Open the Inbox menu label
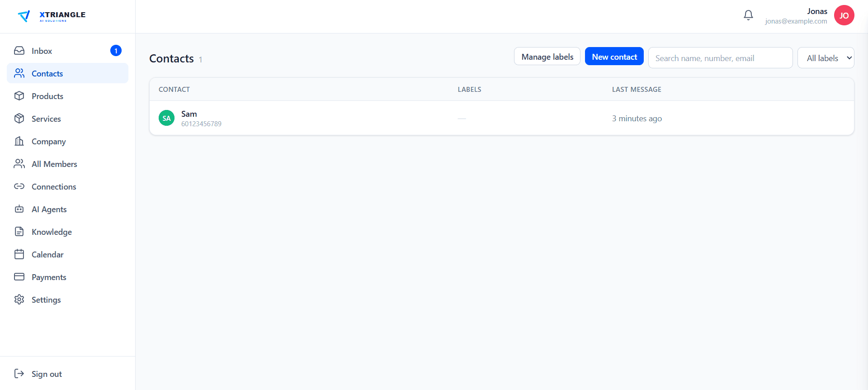This screenshot has height=390, width=868. [42, 51]
